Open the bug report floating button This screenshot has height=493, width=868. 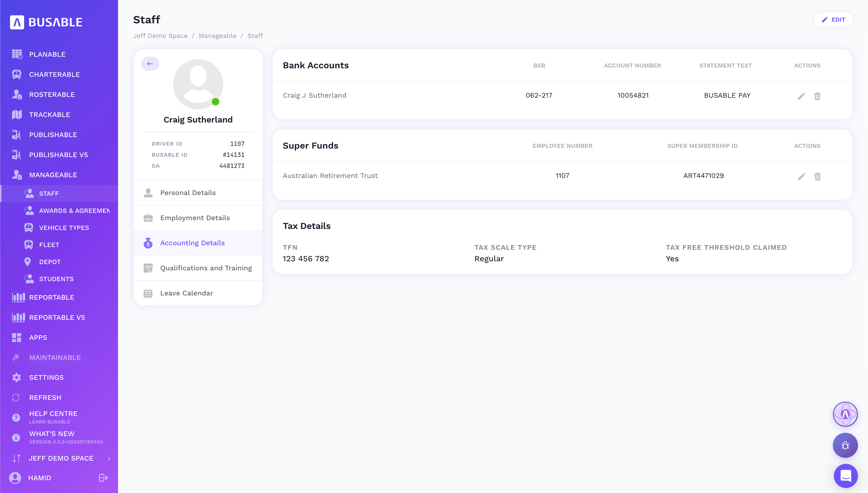845,445
